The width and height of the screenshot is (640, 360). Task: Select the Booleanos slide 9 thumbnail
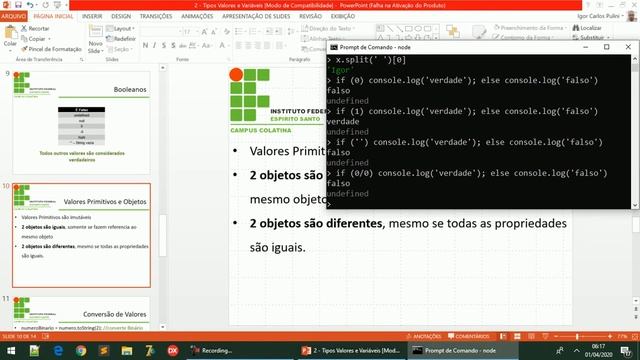click(81, 122)
